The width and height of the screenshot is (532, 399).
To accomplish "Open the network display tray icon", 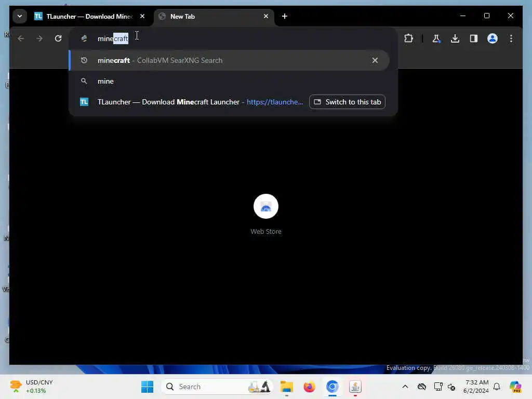I will point(438,387).
